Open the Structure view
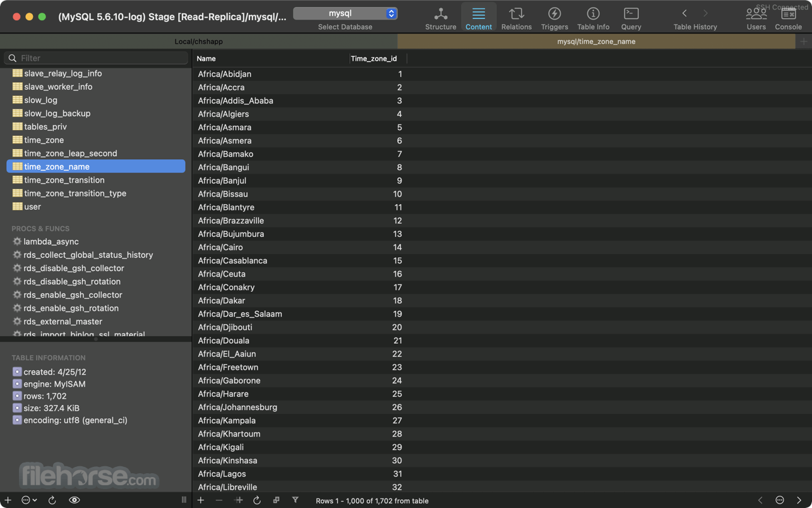Viewport: 812px width, 508px height. pos(441,18)
